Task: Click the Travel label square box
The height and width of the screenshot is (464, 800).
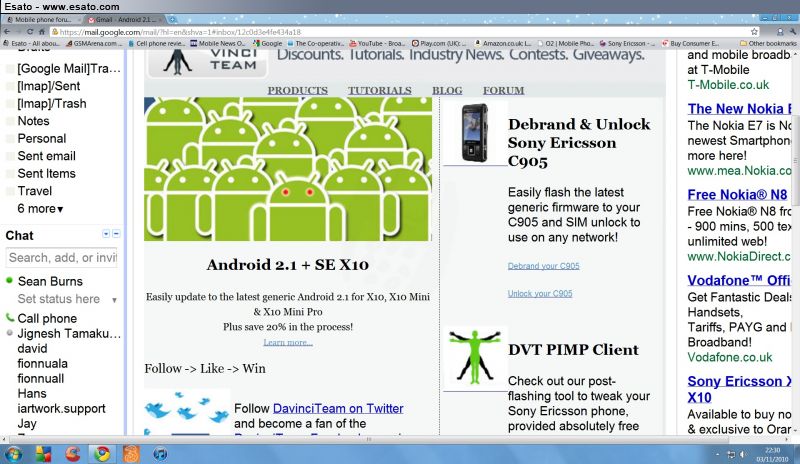Action: tap(10, 191)
